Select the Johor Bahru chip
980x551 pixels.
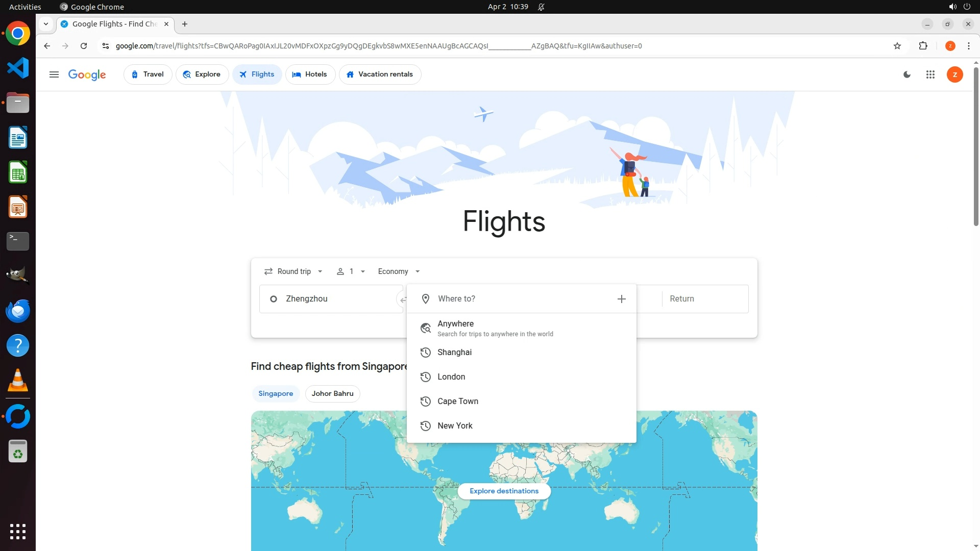coord(332,393)
